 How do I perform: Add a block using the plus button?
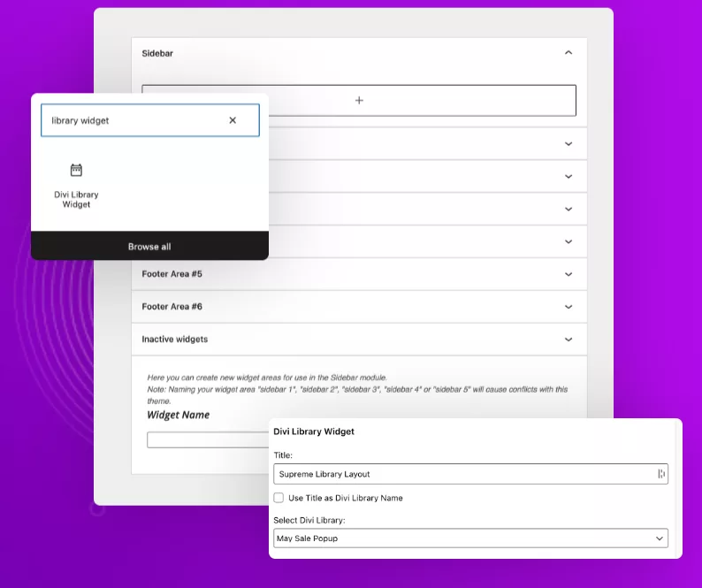(x=359, y=100)
